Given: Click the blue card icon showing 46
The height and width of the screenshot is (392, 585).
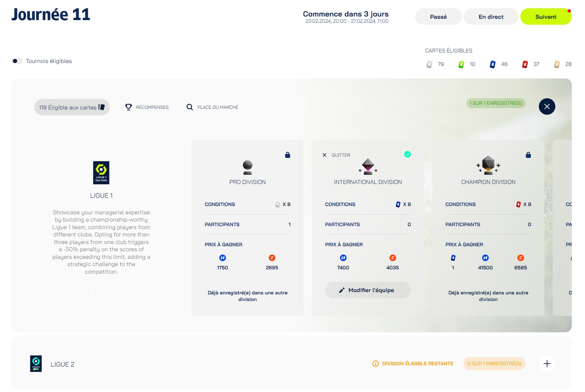Looking at the screenshot, I should pyautogui.click(x=492, y=64).
